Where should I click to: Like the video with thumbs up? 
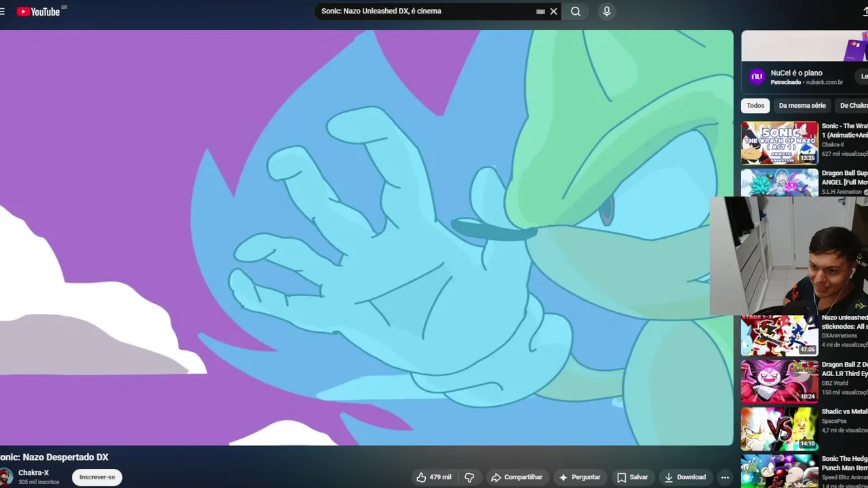pyautogui.click(x=434, y=477)
